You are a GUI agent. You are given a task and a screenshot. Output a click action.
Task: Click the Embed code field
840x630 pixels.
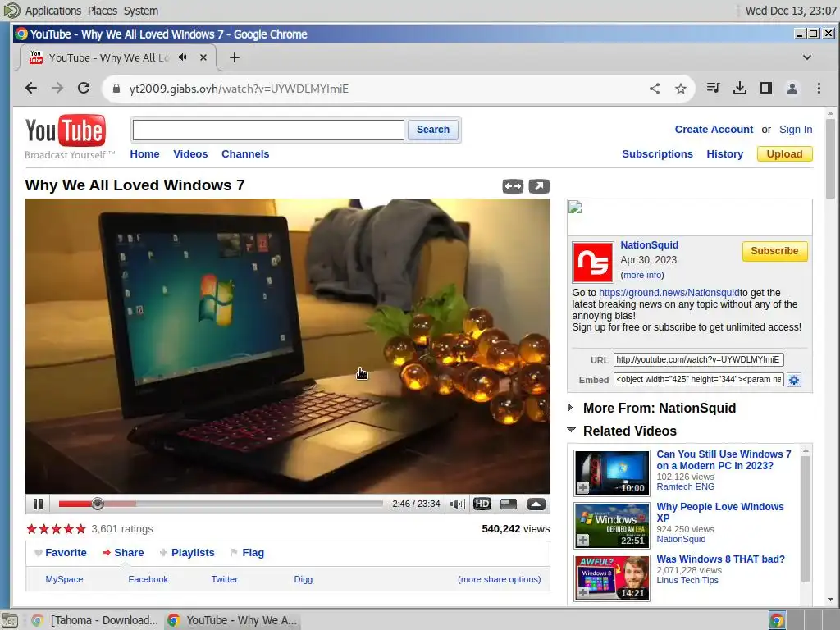click(699, 379)
